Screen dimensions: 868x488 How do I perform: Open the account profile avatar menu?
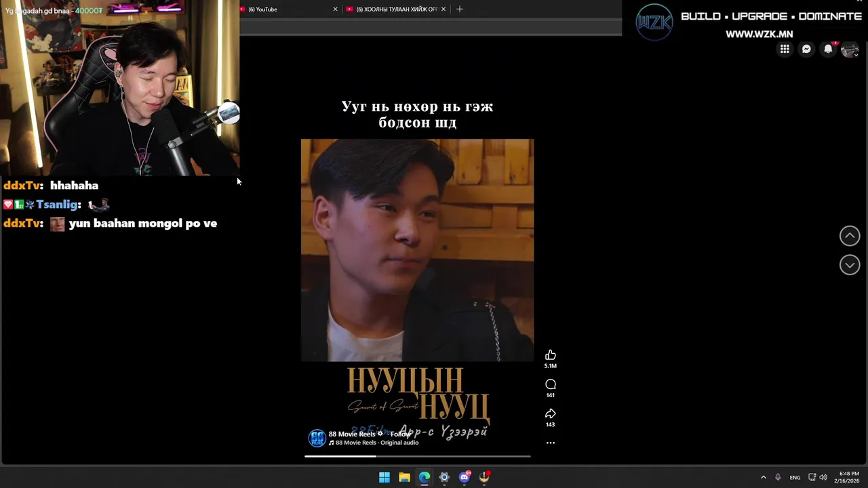point(850,49)
